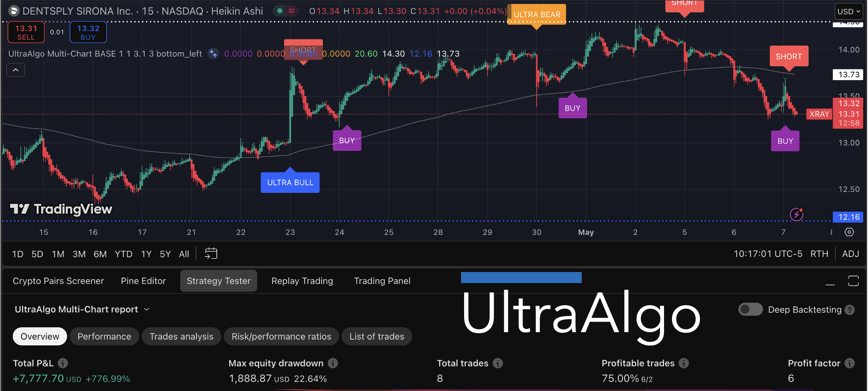Select the Performance report tab
This screenshot has width=868, height=391.
104,337
